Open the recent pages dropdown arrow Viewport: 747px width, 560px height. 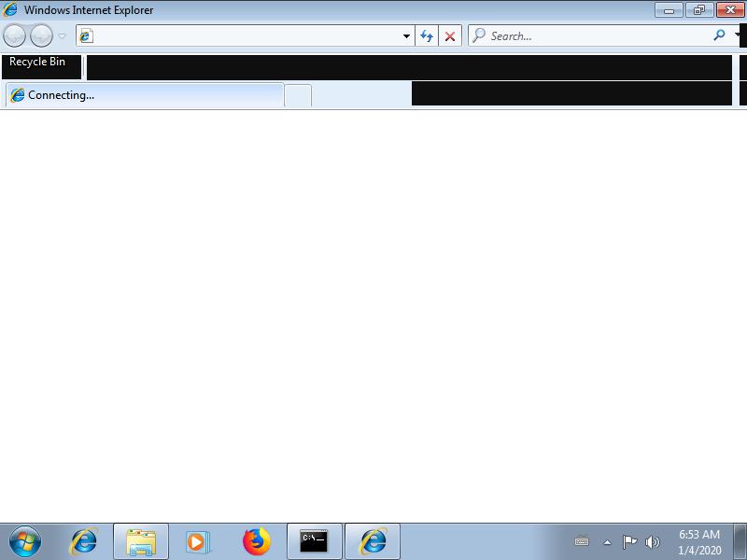tap(63, 36)
